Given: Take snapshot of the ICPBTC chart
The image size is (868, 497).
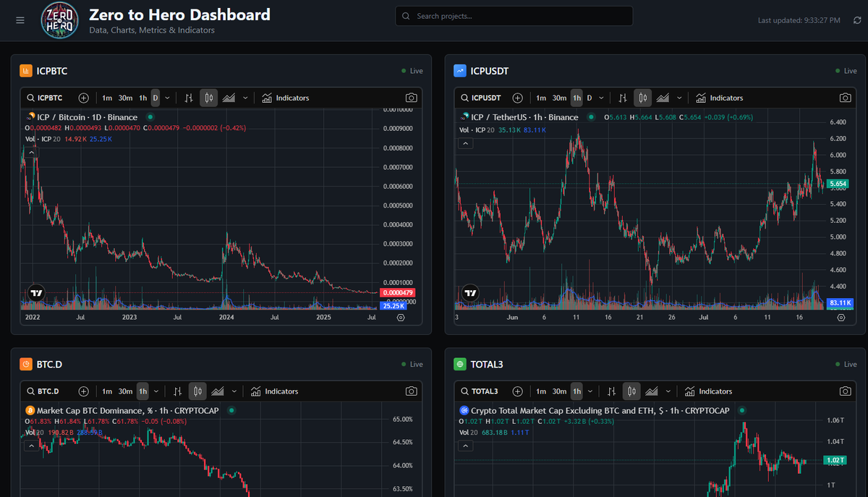Looking at the screenshot, I should pyautogui.click(x=411, y=98).
